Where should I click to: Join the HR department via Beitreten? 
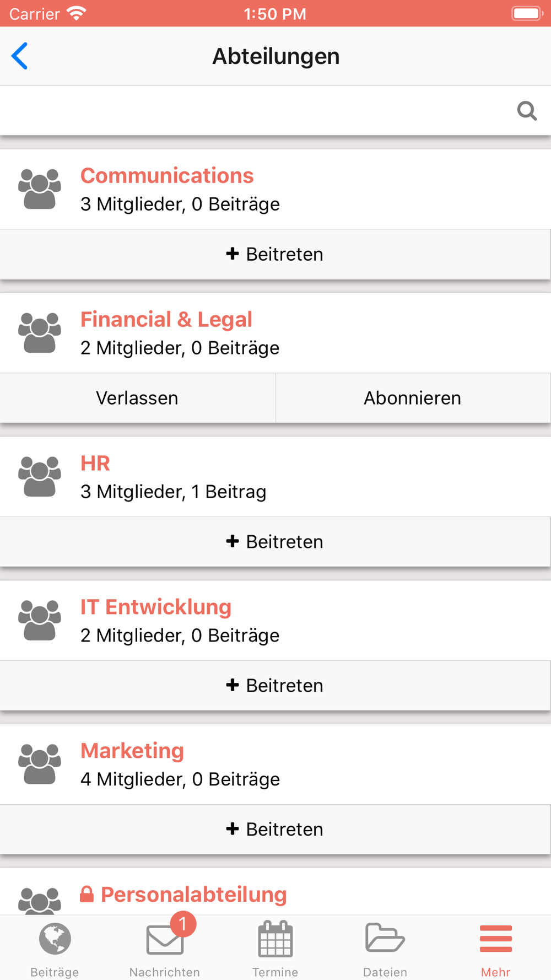tap(275, 542)
